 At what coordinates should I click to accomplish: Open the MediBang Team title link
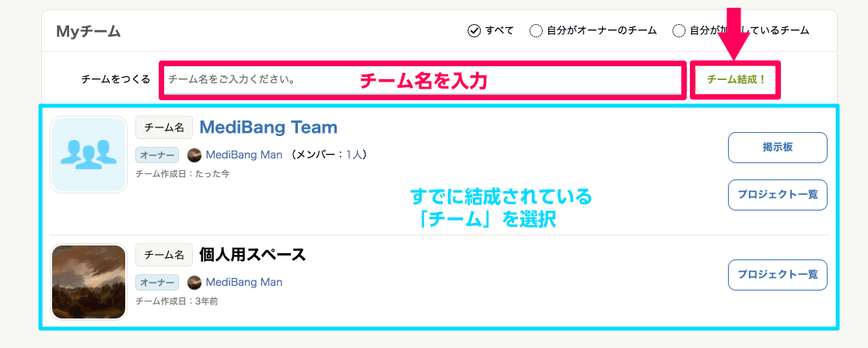click(x=268, y=127)
